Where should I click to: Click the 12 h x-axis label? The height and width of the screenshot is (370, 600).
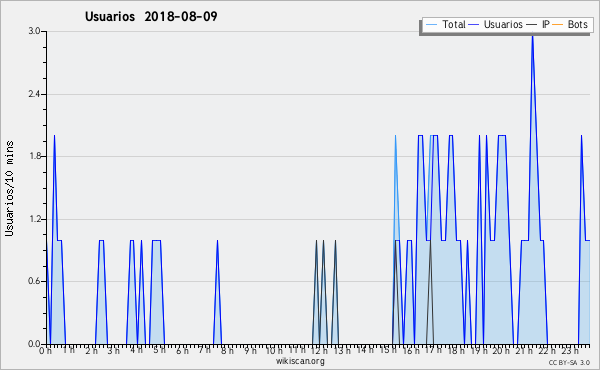pos(319,350)
